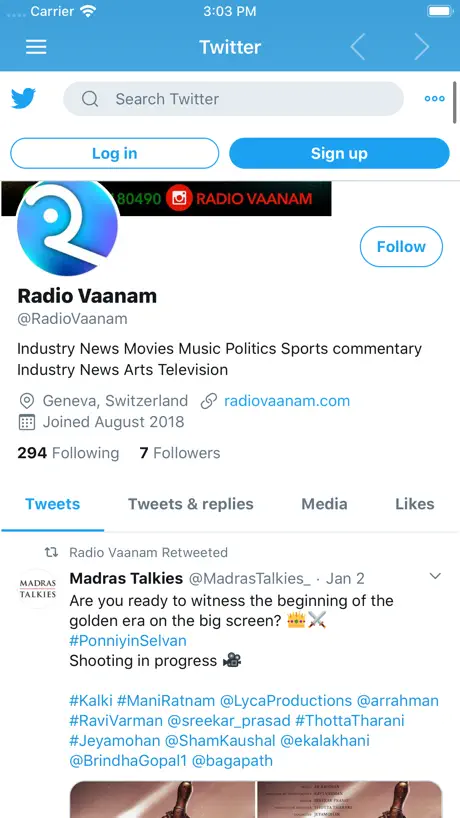Select the Media tab
Screen dimensions: 460x818
tap(324, 504)
